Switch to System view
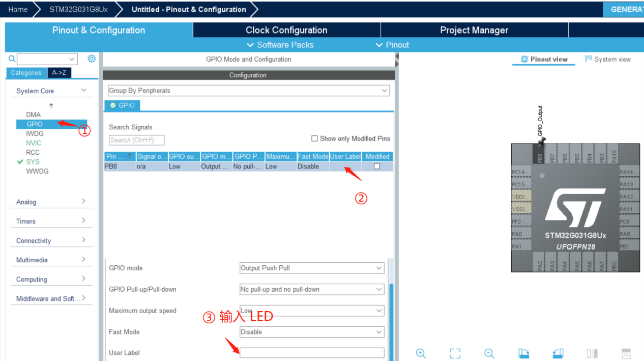The width and height of the screenshot is (644, 361). click(608, 60)
